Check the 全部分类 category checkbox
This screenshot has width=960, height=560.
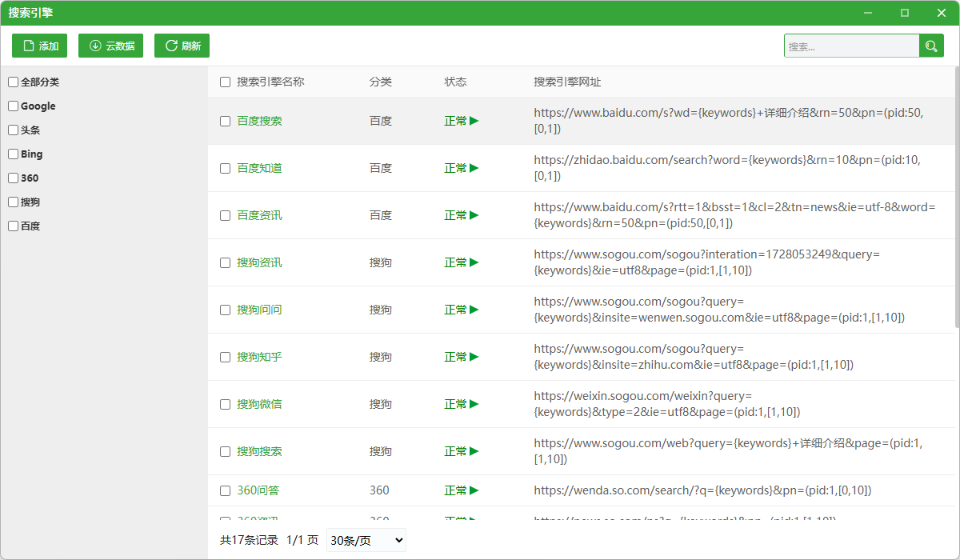(x=14, y=82)
